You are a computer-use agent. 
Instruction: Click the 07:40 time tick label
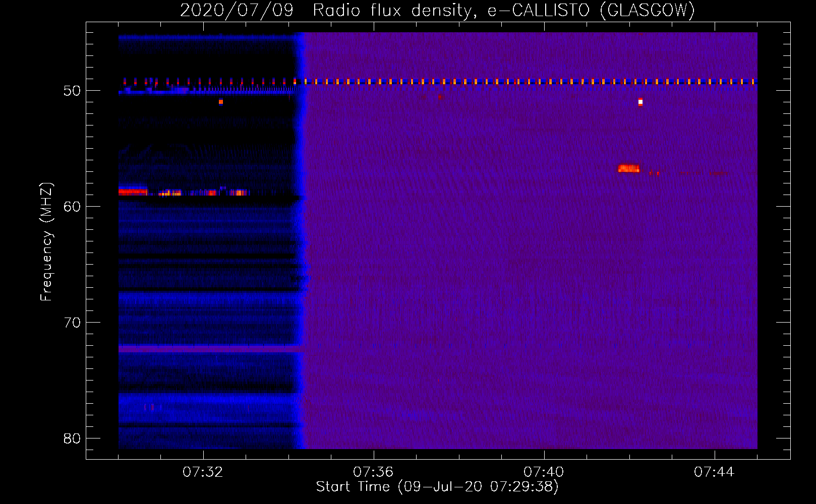544,472
